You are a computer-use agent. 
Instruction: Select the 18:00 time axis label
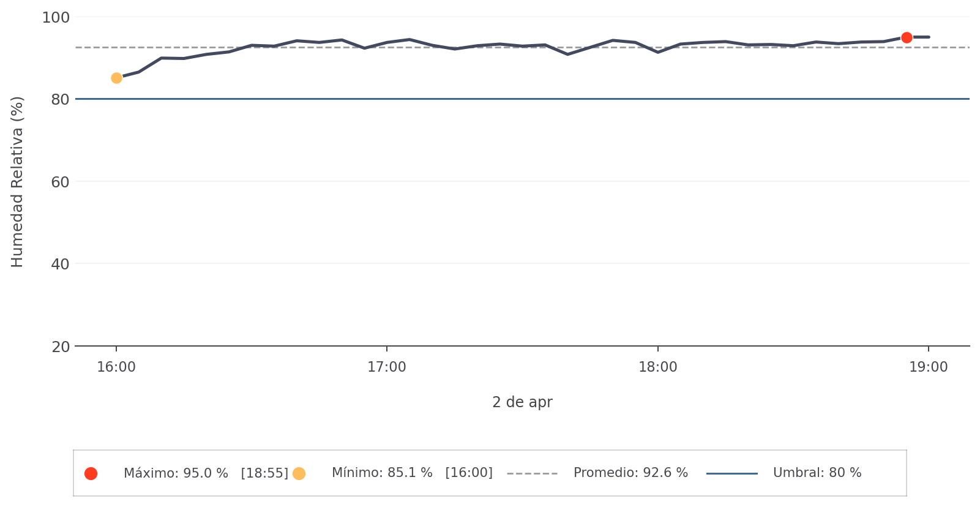coord(658,367)
